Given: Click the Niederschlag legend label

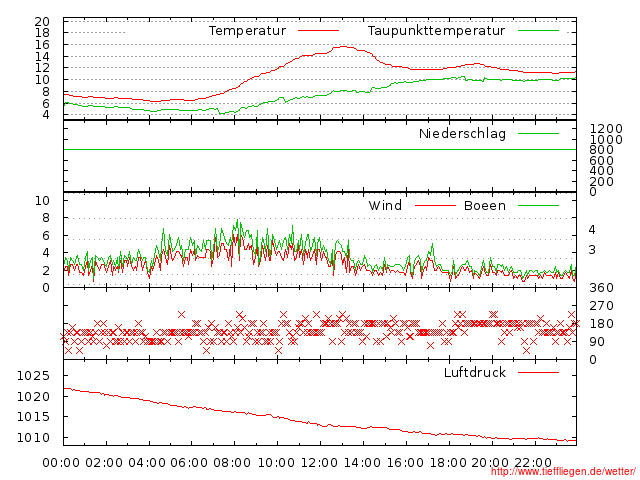Looking at the screenshot, I should point(462,133).
